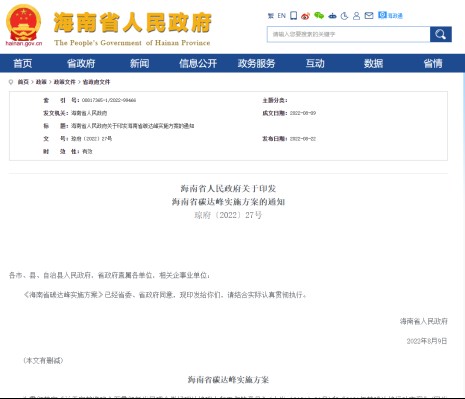Open the 信息公开 navigation menu
465x399 pixels.
(198, 63)
